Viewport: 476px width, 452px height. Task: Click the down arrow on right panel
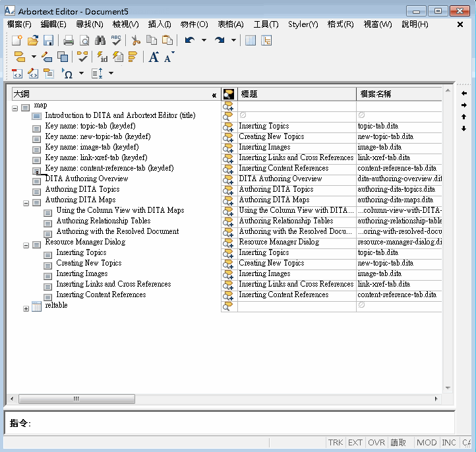464,128
